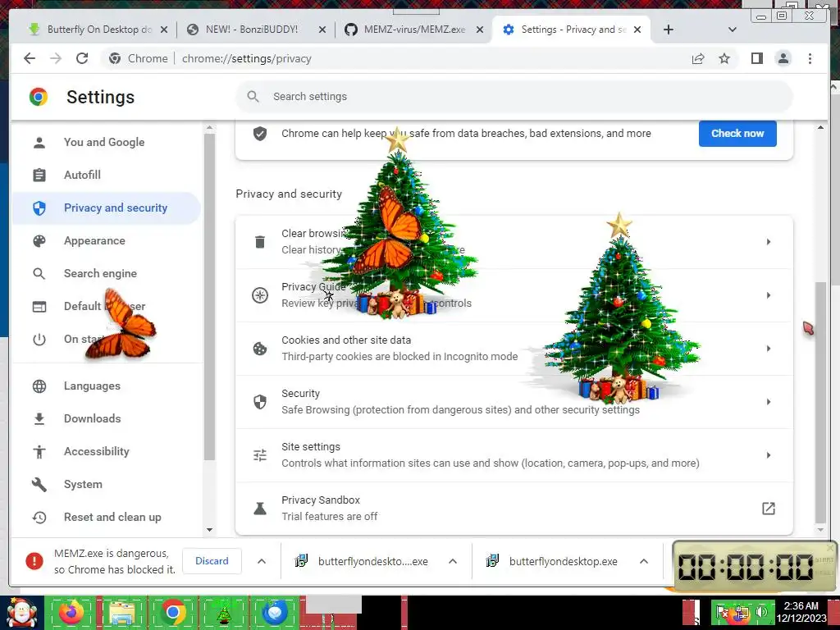840x630 pixels.
Task: Open the tab search dropdown chevron
Action: (x=733, y=30)
